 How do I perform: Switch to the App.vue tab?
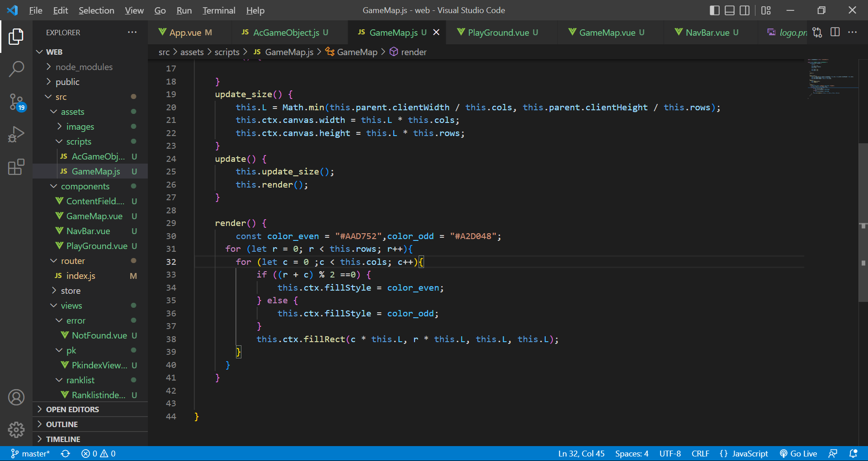(x=189, y=32)
